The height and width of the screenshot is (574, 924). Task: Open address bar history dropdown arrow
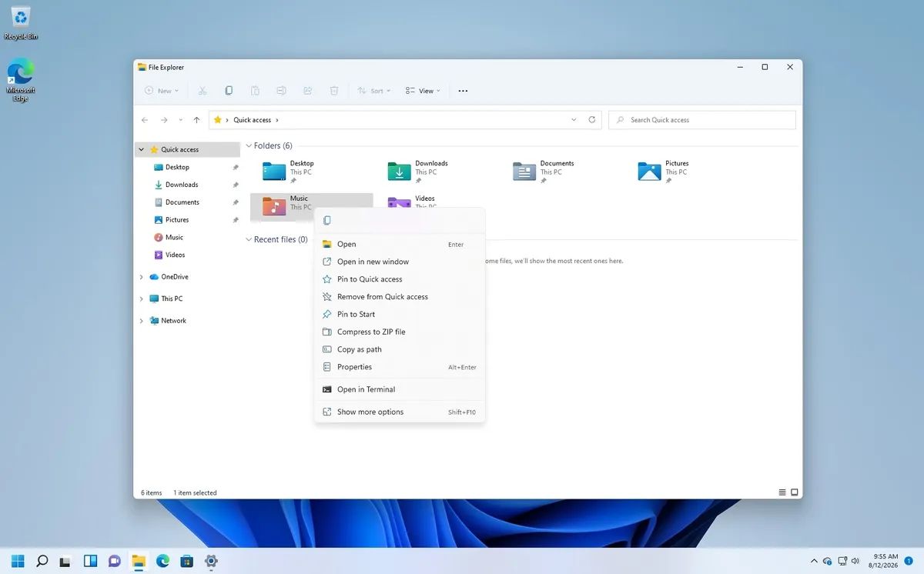coord(574,120)
